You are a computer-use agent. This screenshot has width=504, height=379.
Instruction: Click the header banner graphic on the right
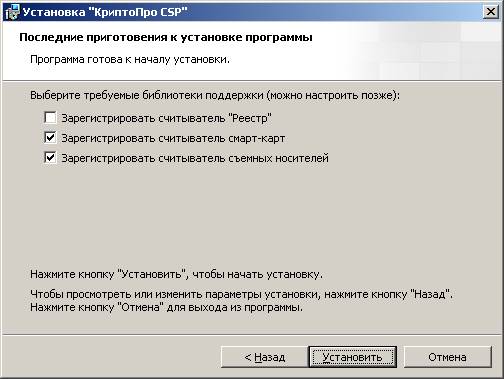tap(423, 51)
